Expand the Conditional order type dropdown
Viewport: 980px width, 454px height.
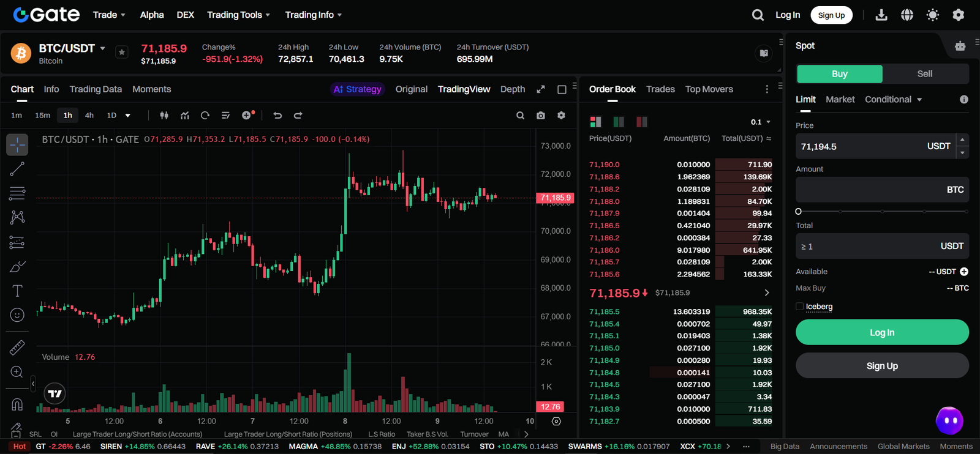894,99
